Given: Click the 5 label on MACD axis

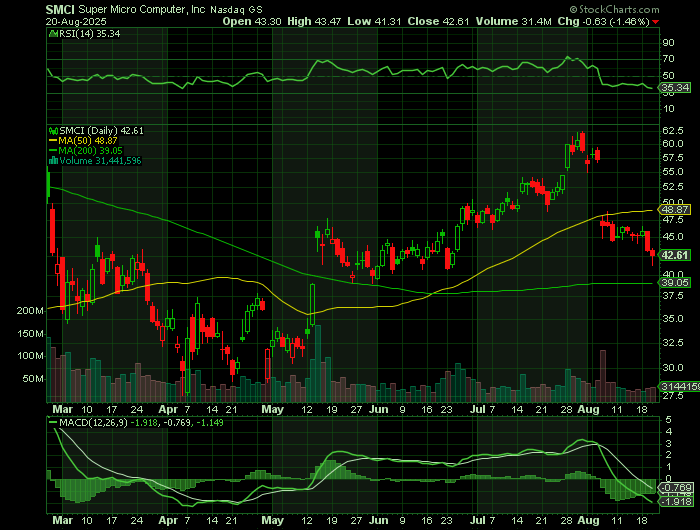Looking at the screenshot, I should [x=668, y=420].
